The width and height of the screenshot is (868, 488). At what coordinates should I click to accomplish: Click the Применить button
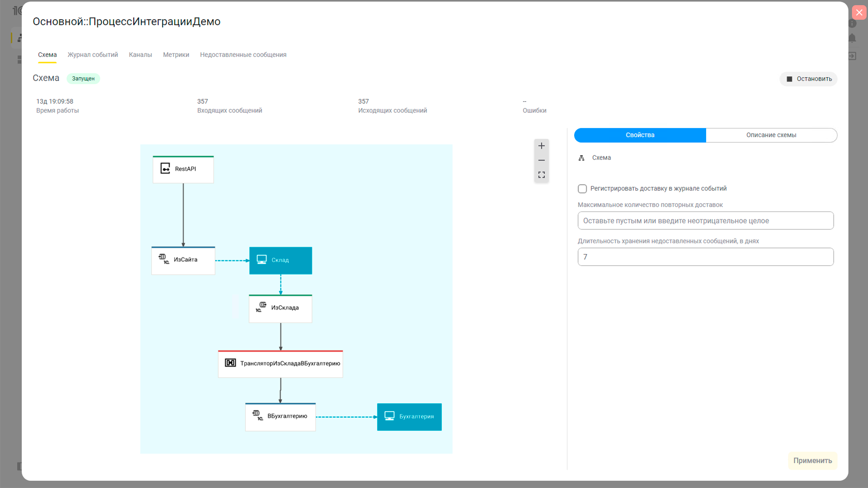(812, 461)
